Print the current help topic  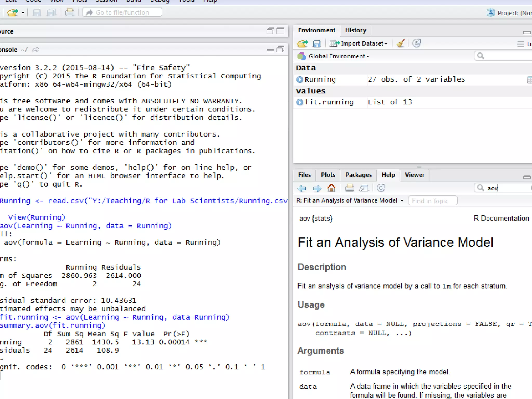click(349, 188)
